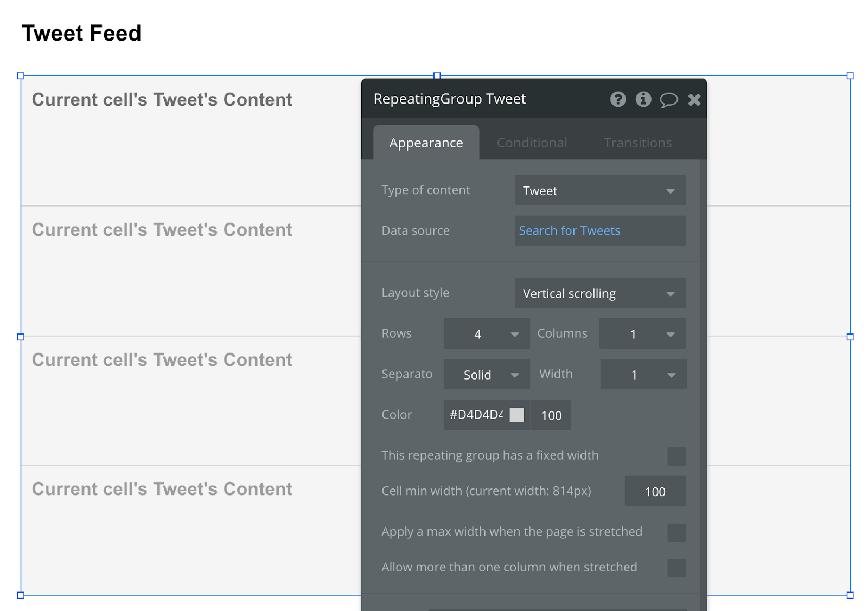
Task: Open the 'Search for Tweets' data source
Action: point(569,230)
